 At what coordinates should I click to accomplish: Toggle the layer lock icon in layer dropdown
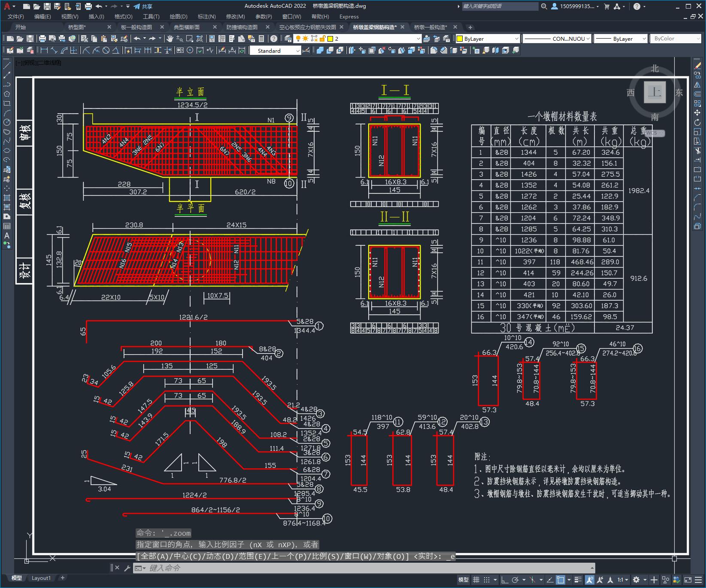(x=322, y=39)
